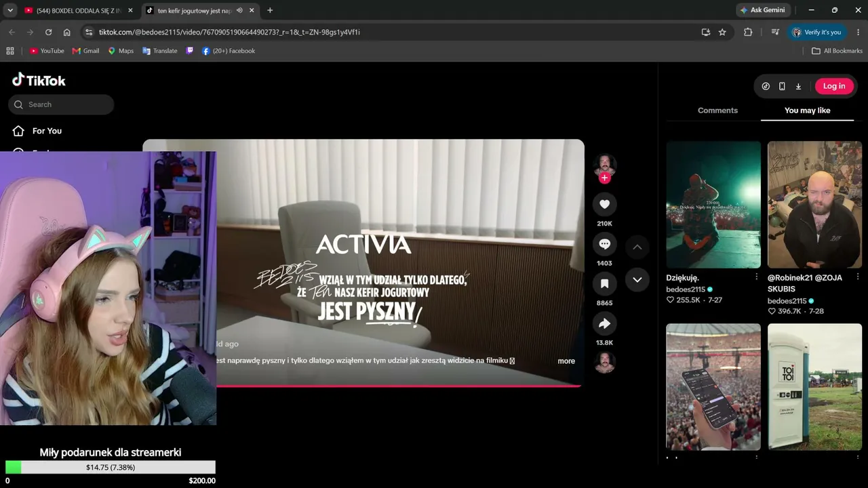This screenshot has width=868, height=488.
Task: Save the video with the bookmark icon
Action: pos(604,283)
